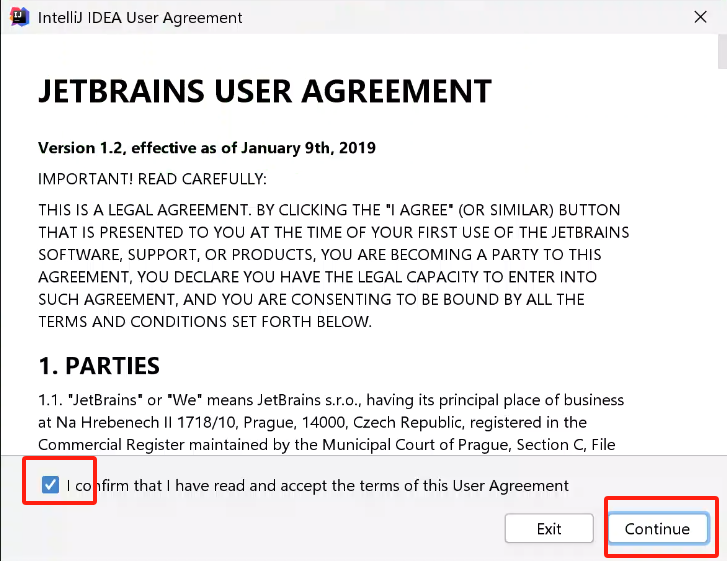This screenshot has width=727, height=561.
Task: Click the IntelliJ IDEA logo in title bar
Action: [x=19, y=17]
